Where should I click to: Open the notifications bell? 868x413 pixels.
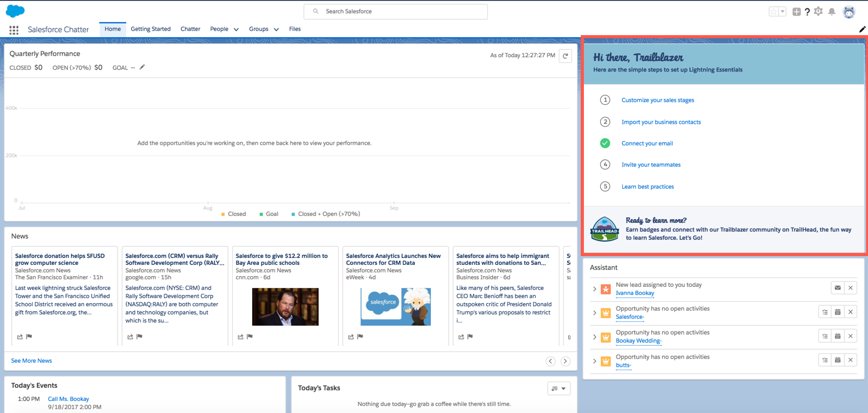pos(832,11)
